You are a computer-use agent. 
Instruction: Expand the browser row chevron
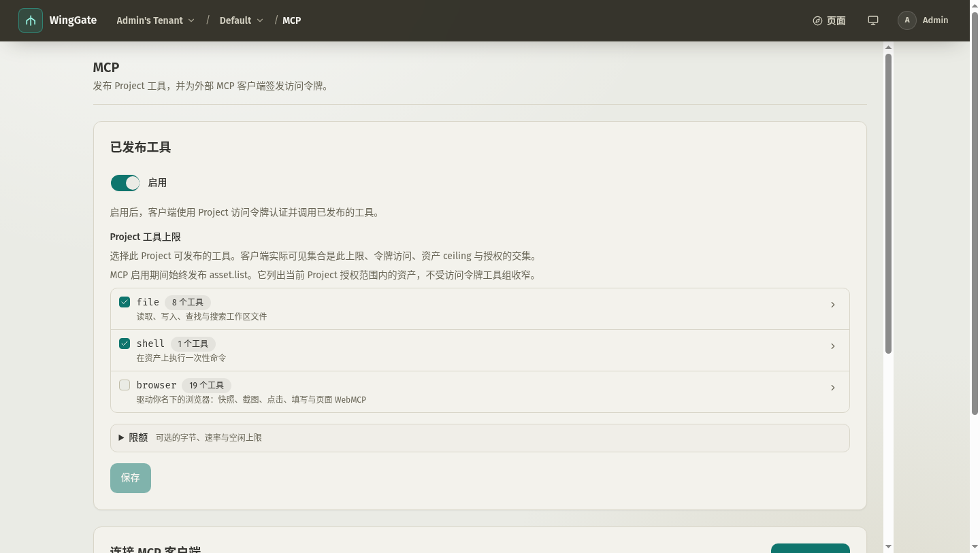click(832, 388)
